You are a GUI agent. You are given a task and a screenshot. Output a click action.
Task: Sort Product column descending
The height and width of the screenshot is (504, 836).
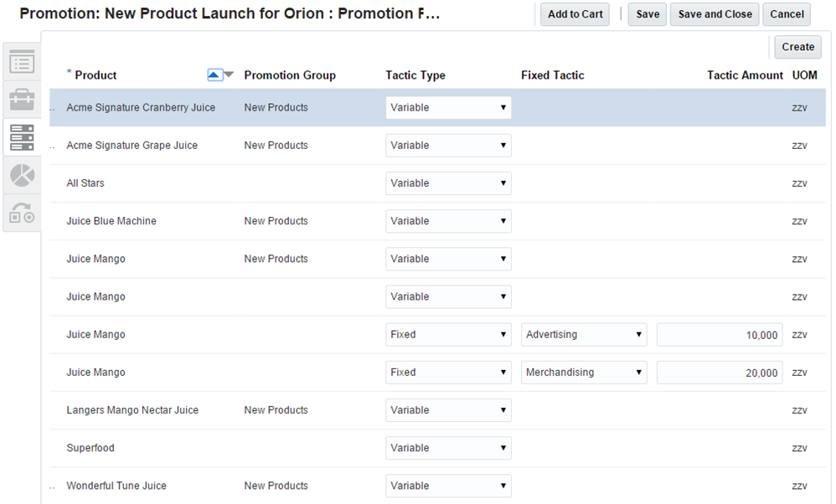[229, 75]
